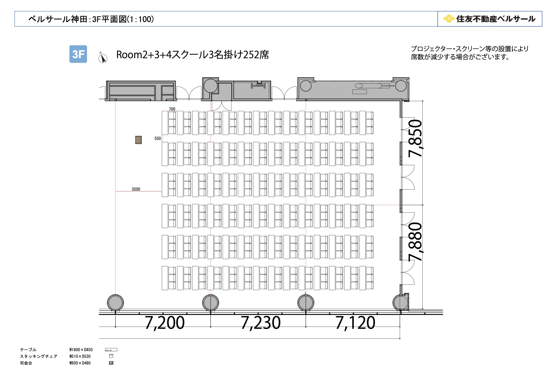
Task: Click the W1800×D450 table size text
Action: click(81, 350)
